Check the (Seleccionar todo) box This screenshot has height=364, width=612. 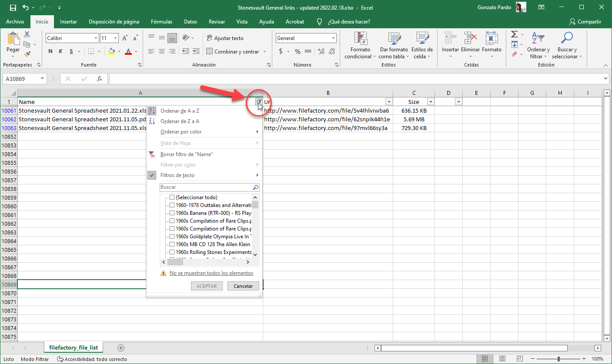172,197
